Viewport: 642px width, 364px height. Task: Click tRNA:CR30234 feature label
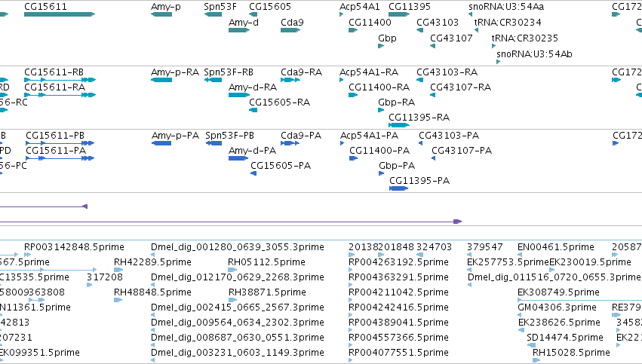pos(508,23)
